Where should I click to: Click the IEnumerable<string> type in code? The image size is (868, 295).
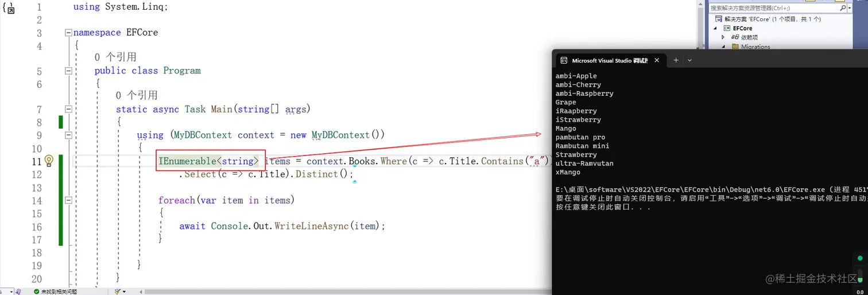(209, 161)
